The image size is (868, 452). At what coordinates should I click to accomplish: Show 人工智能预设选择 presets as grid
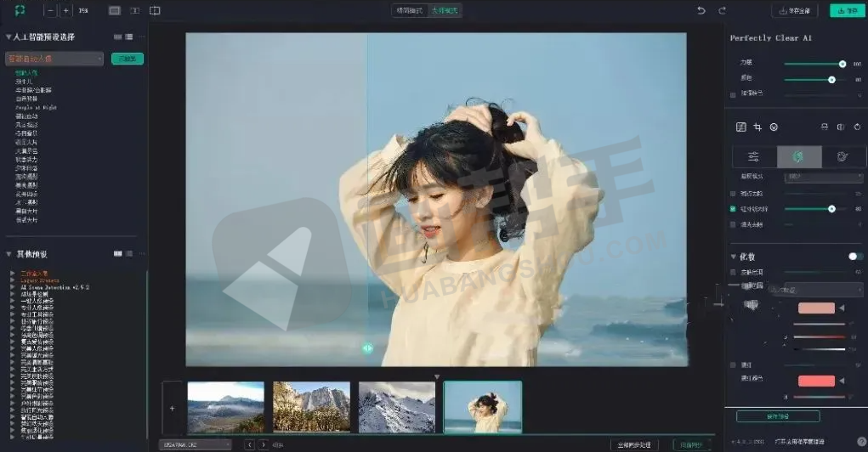(x=117, y=37)
